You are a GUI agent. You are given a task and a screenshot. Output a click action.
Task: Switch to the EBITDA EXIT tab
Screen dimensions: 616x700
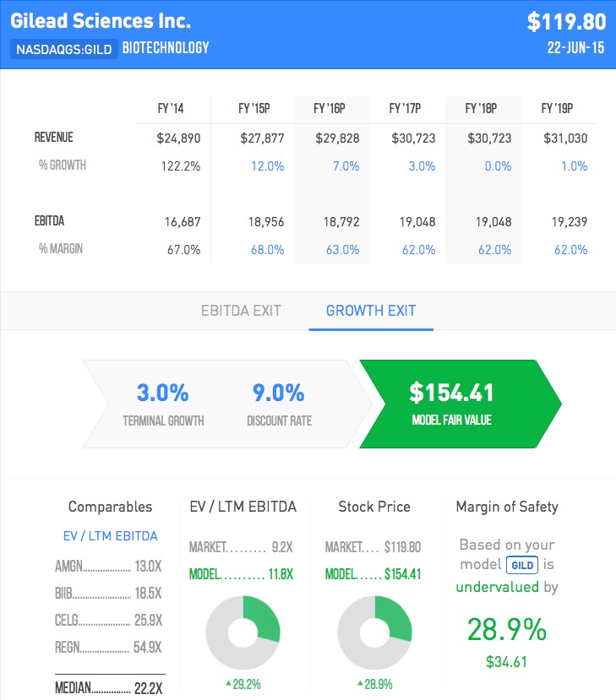[241, 310]
